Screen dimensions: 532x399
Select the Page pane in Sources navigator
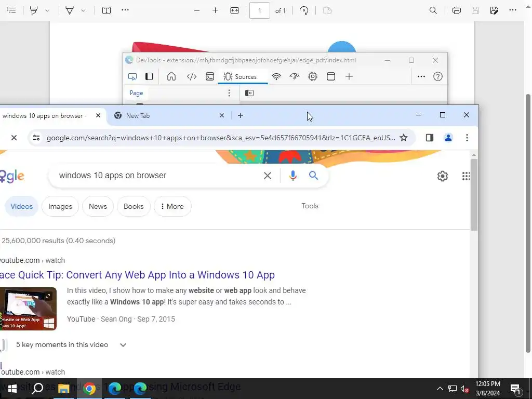pyautogui.click(x=137, y=93)
